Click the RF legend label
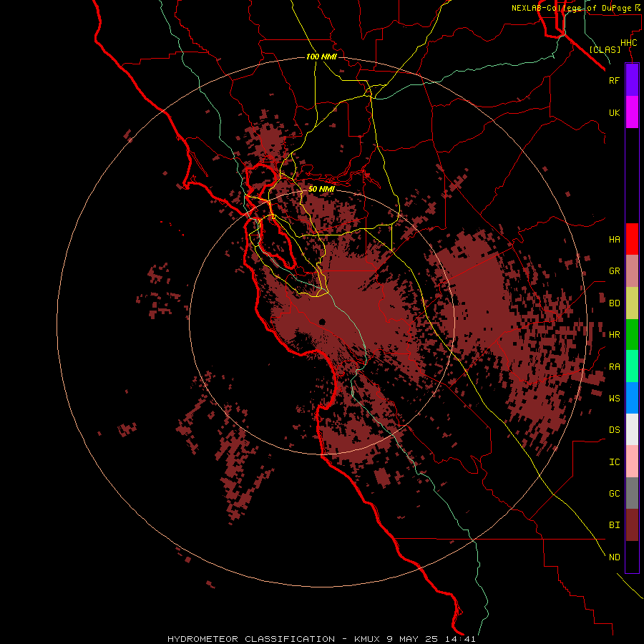Screen dimensions: 644x644 [614, 80]
